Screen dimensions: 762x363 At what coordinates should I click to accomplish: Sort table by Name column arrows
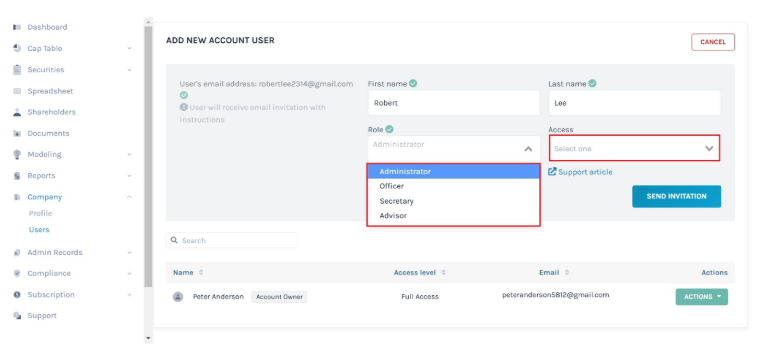pyautogui.click(x=201, y=273)
